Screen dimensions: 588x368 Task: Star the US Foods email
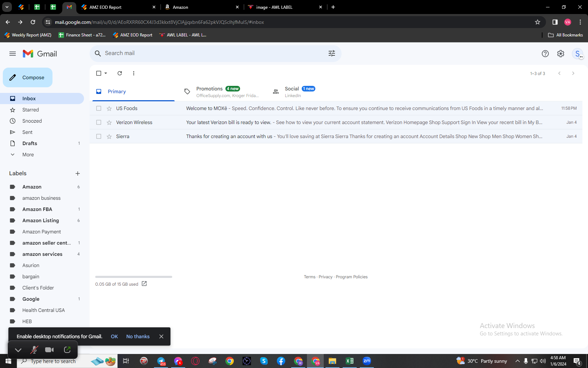pyautogui.click(x=109, y=109)
